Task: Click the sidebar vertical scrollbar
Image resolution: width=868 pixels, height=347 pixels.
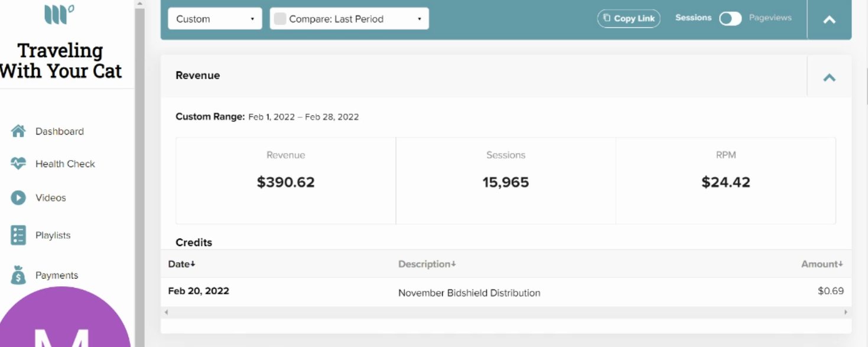Action: [139, 177]
